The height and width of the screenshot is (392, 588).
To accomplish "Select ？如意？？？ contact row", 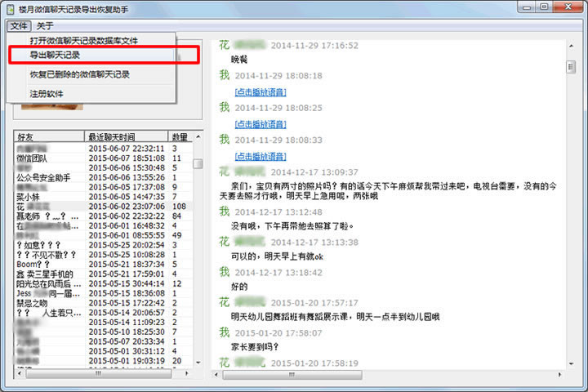I will point(104,245).
